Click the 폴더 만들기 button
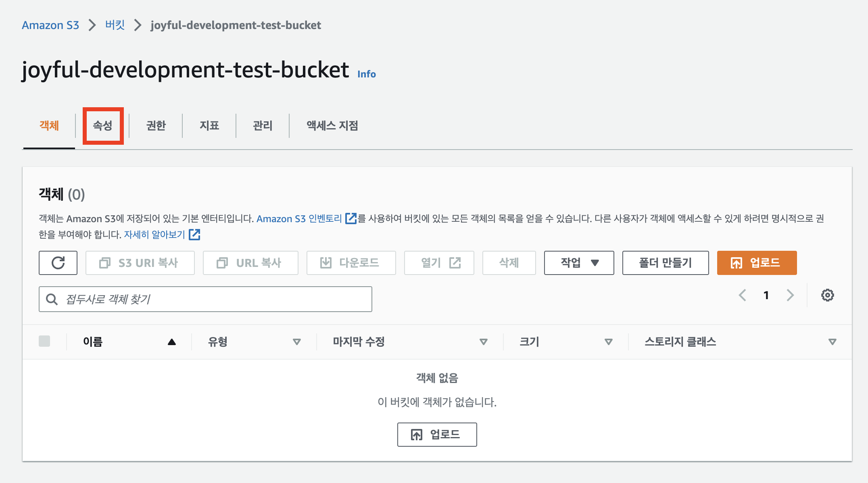Image resolution: width=868 pixels, height=483 pixels. pyautogui.click(x=666, y=263)
